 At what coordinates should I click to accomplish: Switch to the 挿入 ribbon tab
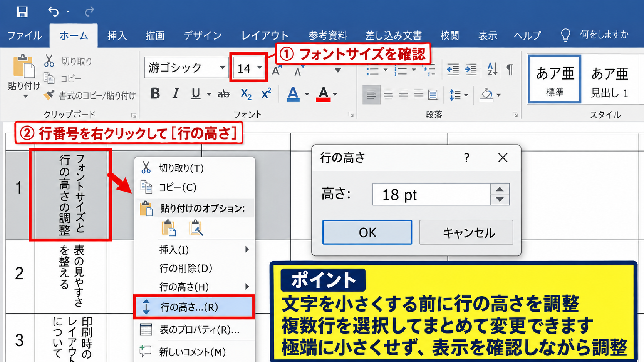point(117,36)
